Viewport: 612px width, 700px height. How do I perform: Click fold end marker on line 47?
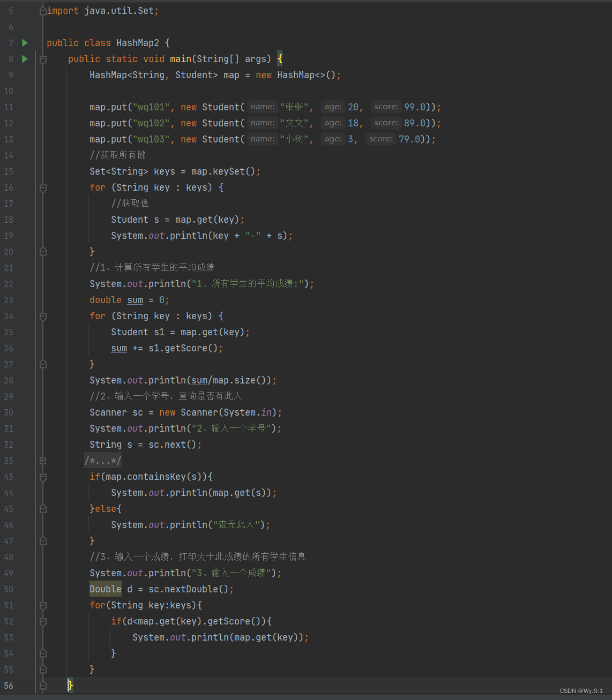pos(43,541)
